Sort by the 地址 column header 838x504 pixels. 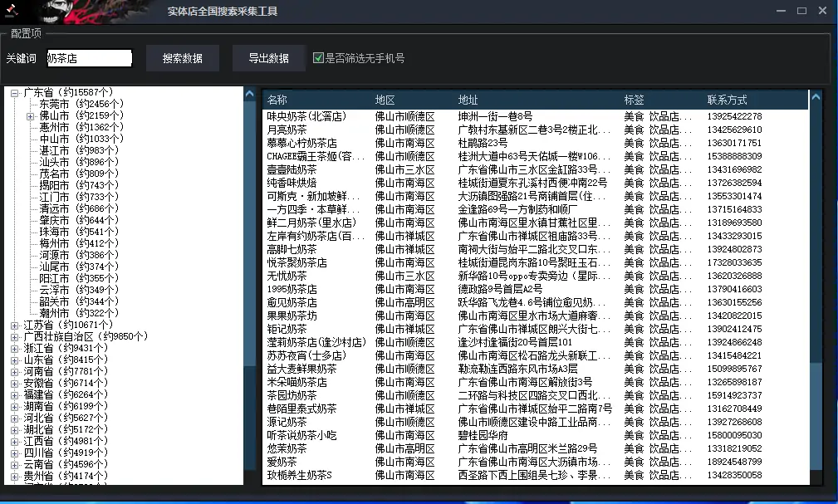[x=468, y=100]
